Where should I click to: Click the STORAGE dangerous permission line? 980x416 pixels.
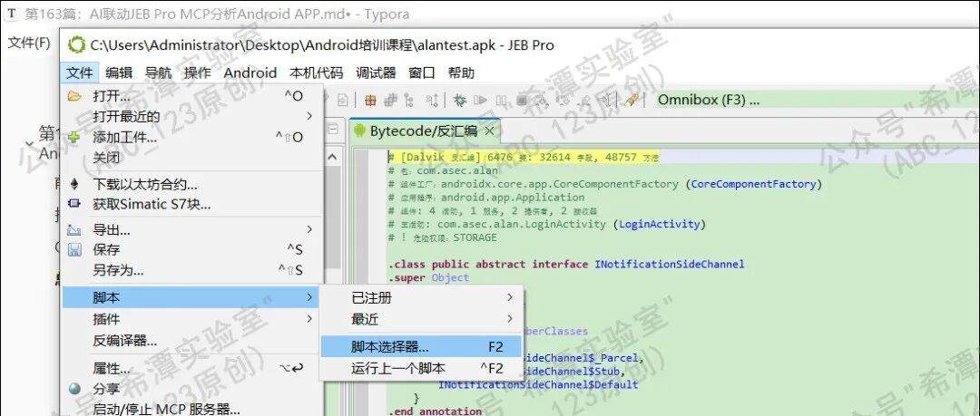click(x=443, y=237)
